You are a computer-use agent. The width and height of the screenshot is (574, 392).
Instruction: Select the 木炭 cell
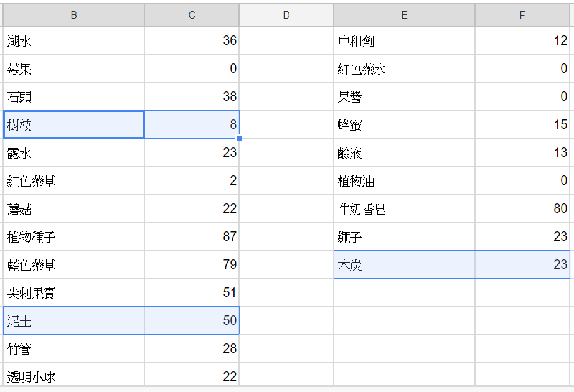pyautogui.click(x=404, y=264)
